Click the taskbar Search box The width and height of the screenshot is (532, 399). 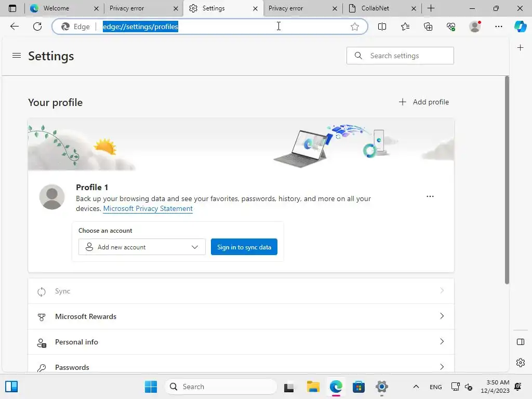[220, 387]
